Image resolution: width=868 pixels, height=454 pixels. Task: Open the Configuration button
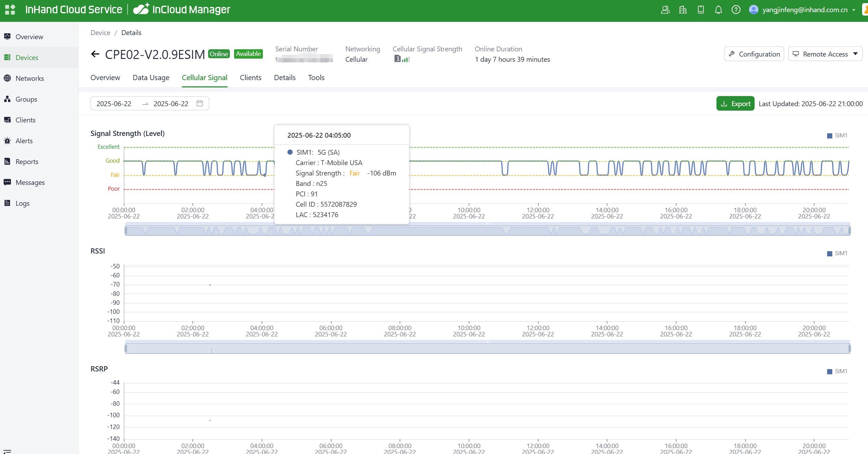coord(754,54)
